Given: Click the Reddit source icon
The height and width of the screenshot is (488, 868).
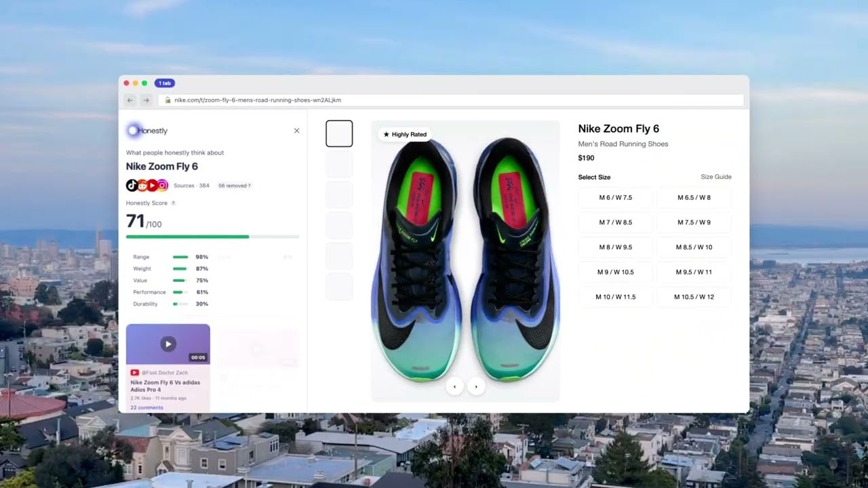Looking at the screenshot, I should [x=142, y=185].
